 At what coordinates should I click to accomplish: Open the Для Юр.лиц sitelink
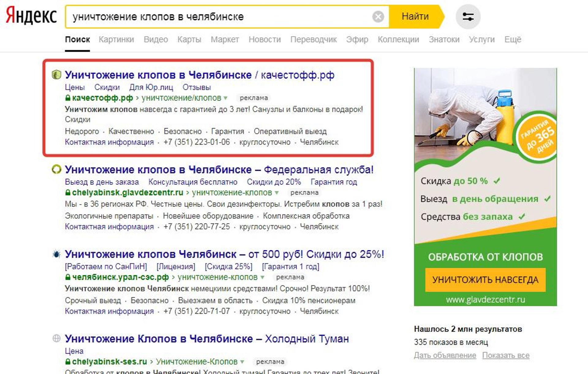[x=151, y=87]
